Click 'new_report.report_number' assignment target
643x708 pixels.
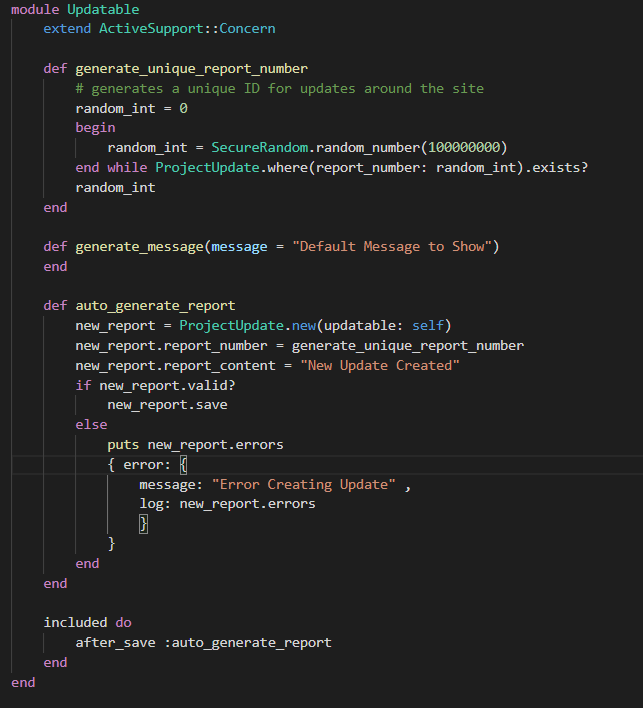(x=171, y=346)
